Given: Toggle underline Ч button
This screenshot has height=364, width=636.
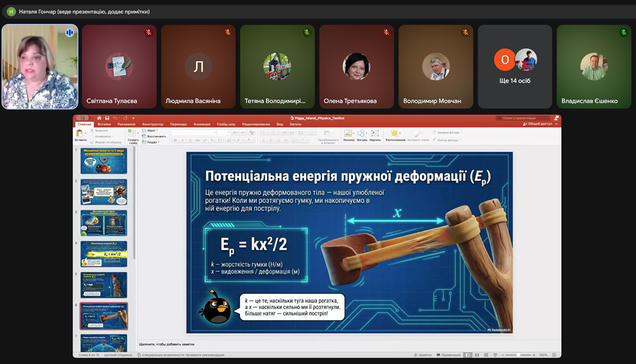Looking at the screenshot, I should point(190,140).
